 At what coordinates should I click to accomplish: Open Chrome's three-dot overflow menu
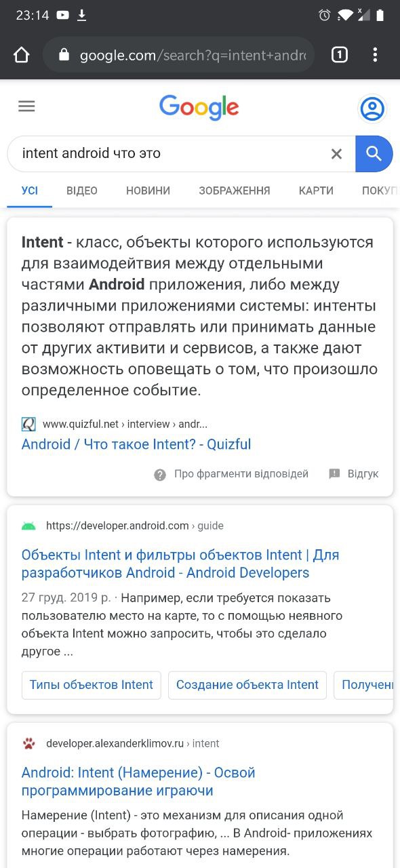coord(375,55)
